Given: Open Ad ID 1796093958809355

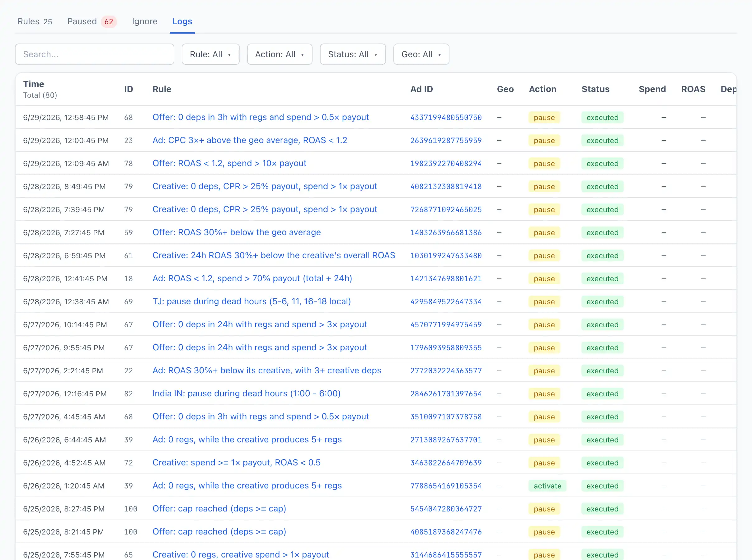Looking at the screenshot, I should (446, 348).
